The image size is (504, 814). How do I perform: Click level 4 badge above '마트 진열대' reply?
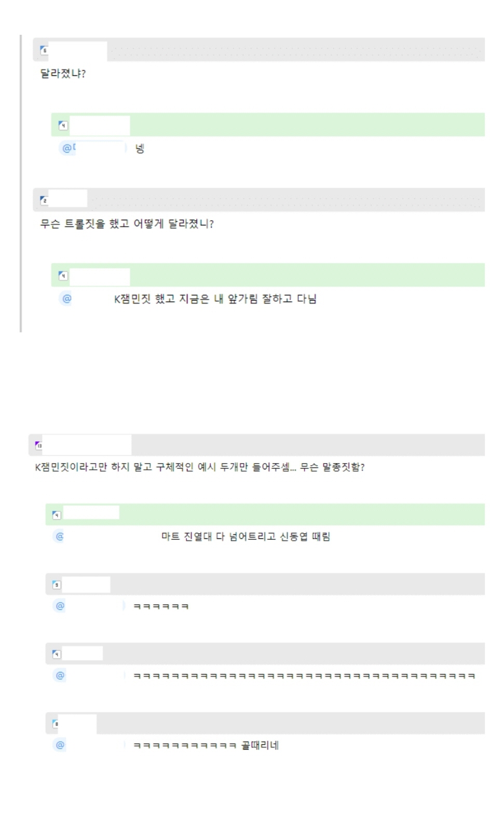57,515
